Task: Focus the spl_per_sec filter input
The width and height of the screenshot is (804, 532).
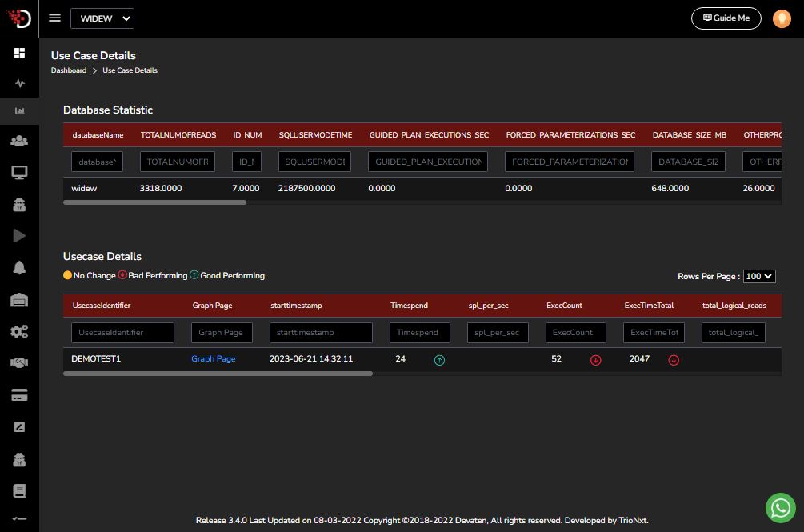Action: pos(498,333)
